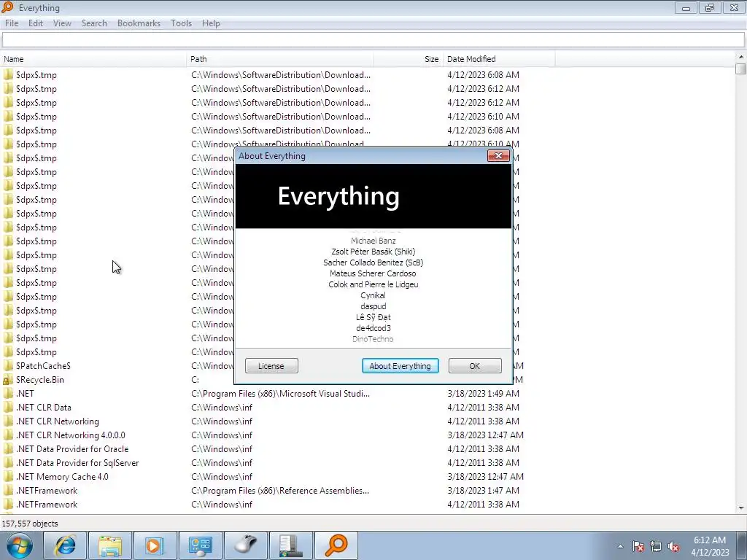Open the Search menu
The image size is (747, 560).
coord(94,23)
